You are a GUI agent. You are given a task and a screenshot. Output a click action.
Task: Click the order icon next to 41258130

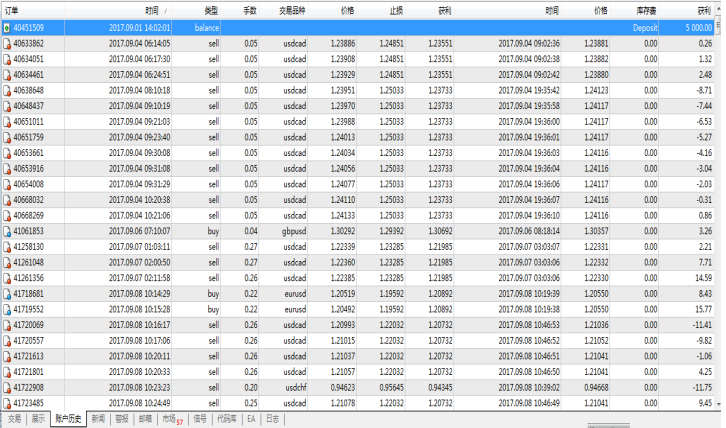click(x=7, y=247)
